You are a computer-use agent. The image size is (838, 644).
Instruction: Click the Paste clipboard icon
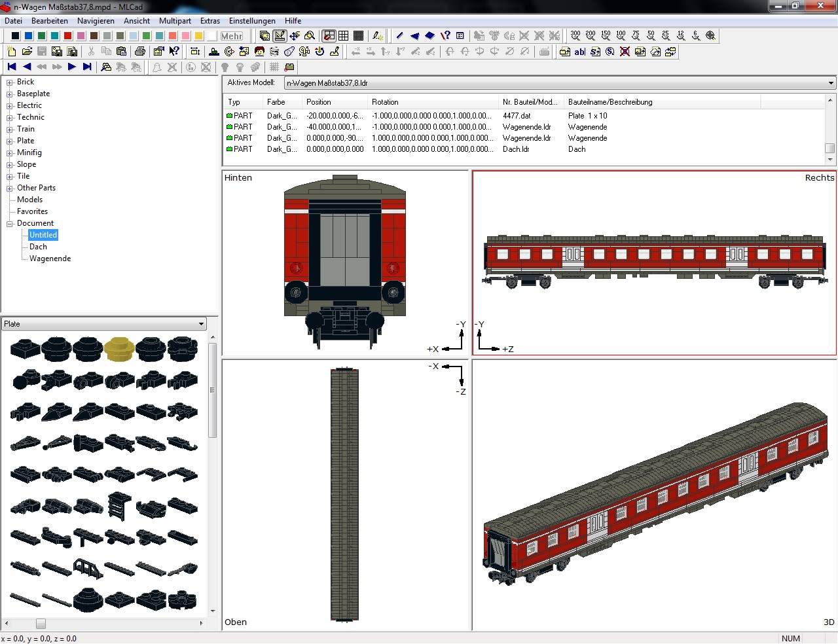pos(121,51)
